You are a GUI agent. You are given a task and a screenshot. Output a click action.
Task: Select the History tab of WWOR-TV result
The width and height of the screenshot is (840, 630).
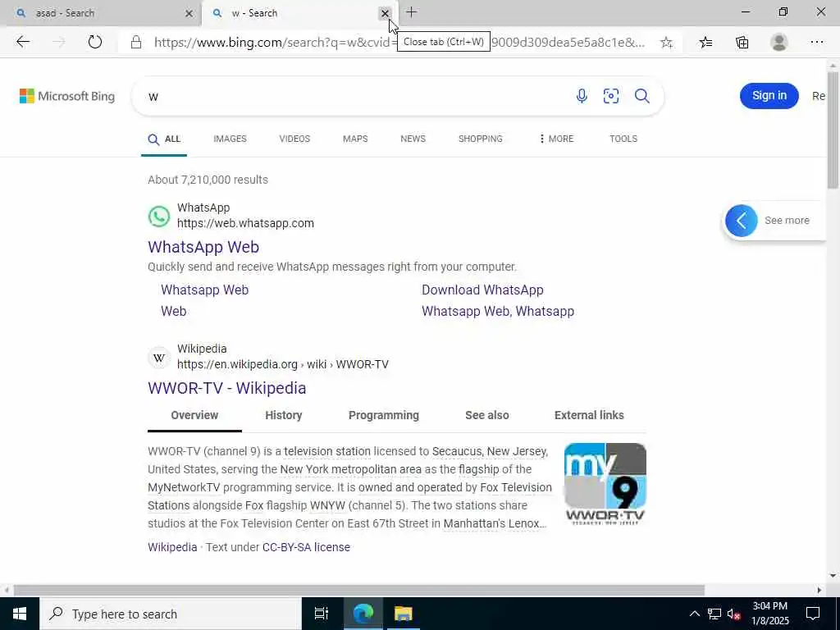[x=283, y=415]
